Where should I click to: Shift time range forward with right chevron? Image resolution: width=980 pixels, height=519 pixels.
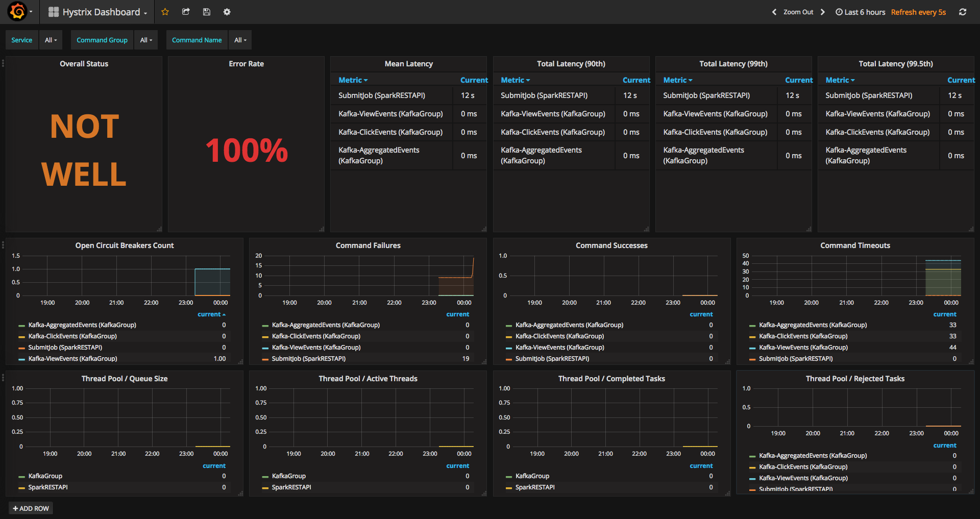coord(822,12)
